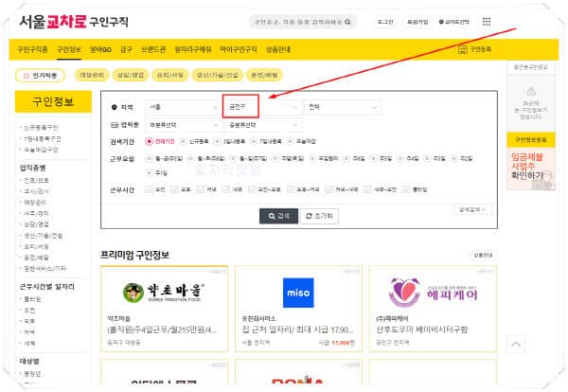Click 상품안내 button beside 프리미엄 구인정보
The width and height of the screenshot is (568, 392).
coord(483,255)
